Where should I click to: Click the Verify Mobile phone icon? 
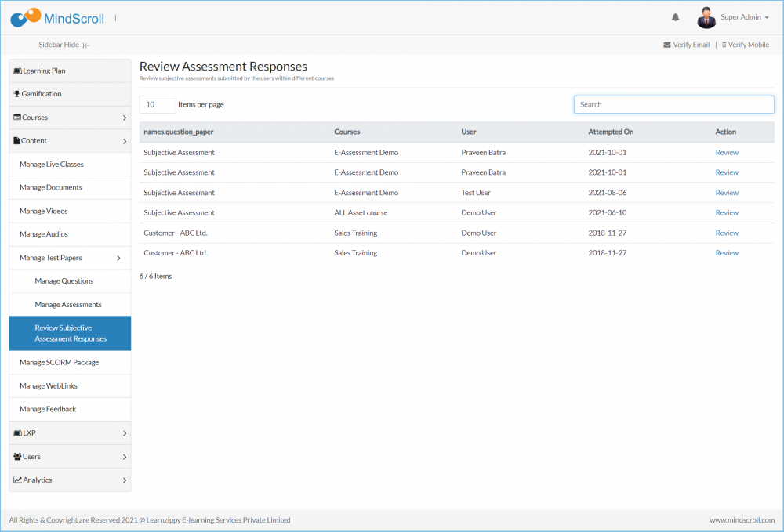[724, 45]
